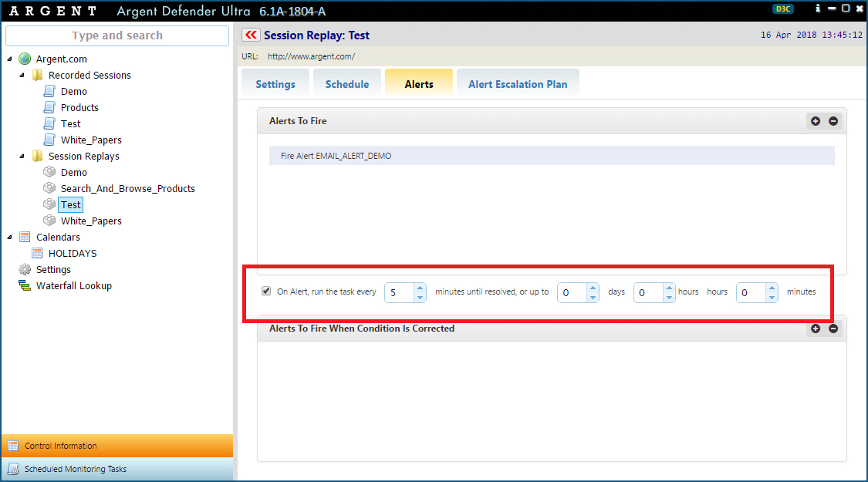The height and width of the screenshot is (482, 868).
Task: Add alert with plus icon in Alerts To Fire
Action: point(816,121)
